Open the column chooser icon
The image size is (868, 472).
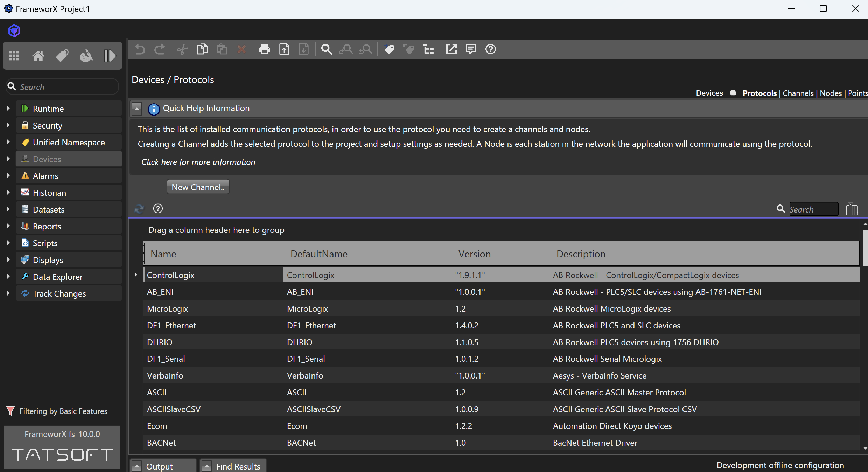(x=852, y=209)
